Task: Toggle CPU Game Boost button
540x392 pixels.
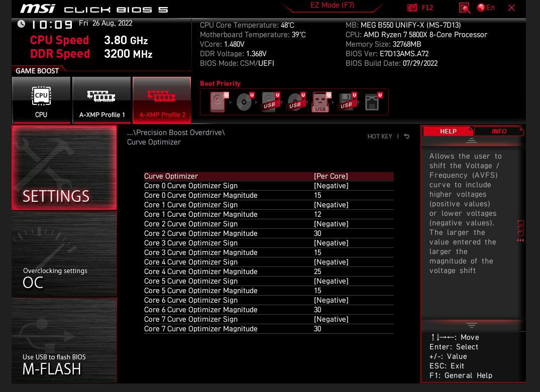Action: 41,100
